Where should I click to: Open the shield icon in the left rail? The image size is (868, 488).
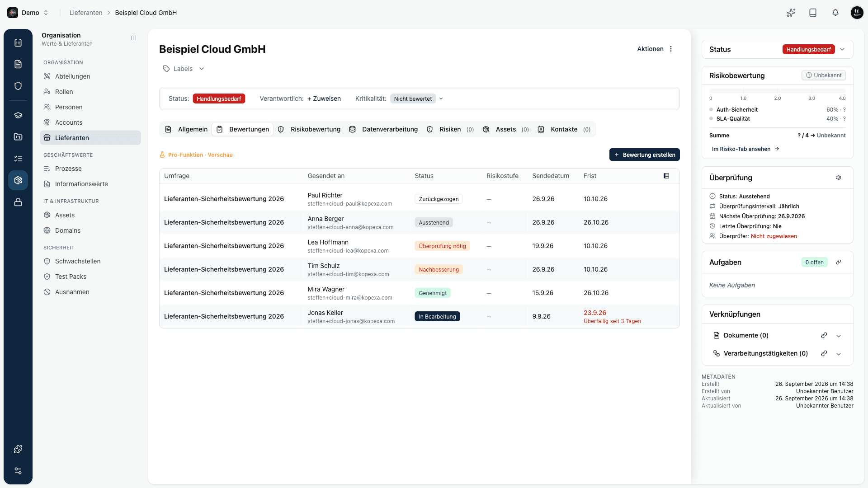tap(18, 86)
